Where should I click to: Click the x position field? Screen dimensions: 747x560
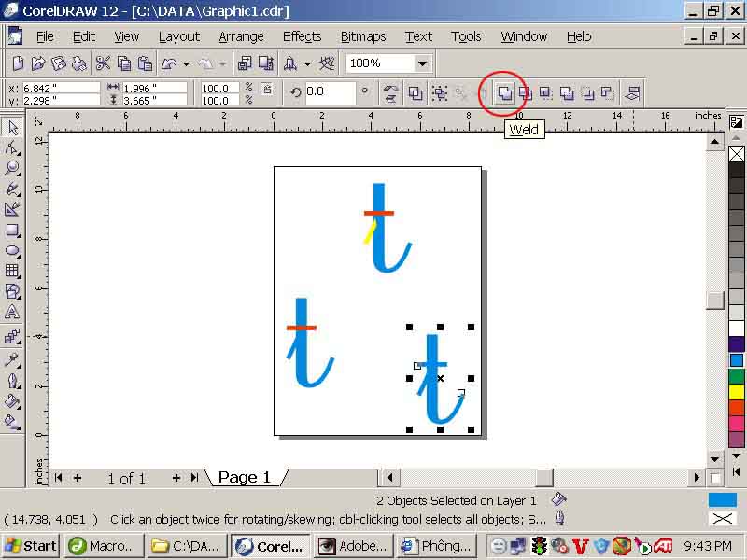[x=61, y=88]
